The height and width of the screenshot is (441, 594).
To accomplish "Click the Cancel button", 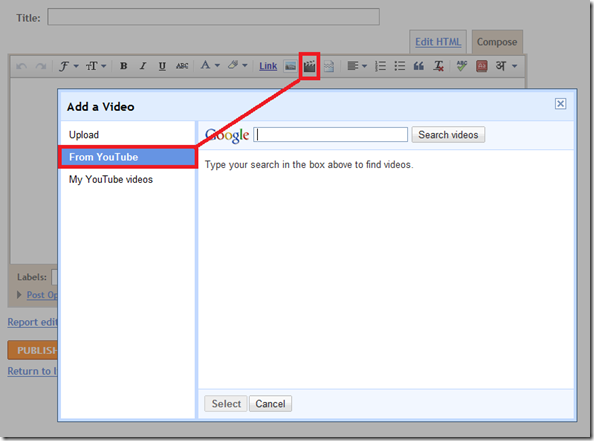I will [270, 404].
